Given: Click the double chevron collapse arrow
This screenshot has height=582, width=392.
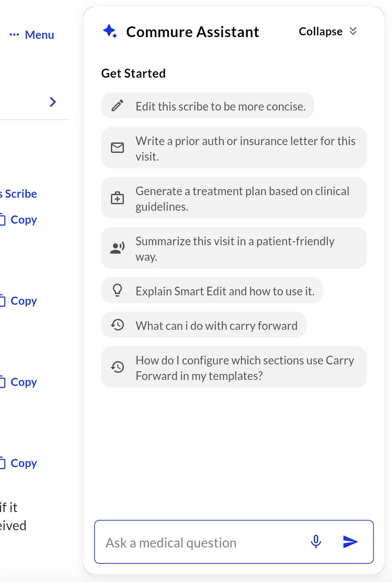Looking at the screenshot, I should [353, 31].
